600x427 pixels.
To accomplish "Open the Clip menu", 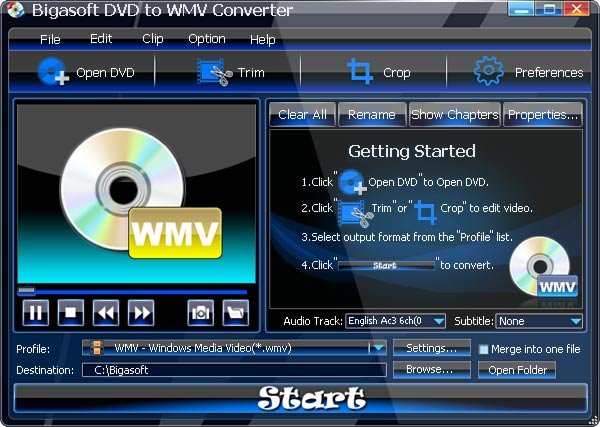I will 153,39.
